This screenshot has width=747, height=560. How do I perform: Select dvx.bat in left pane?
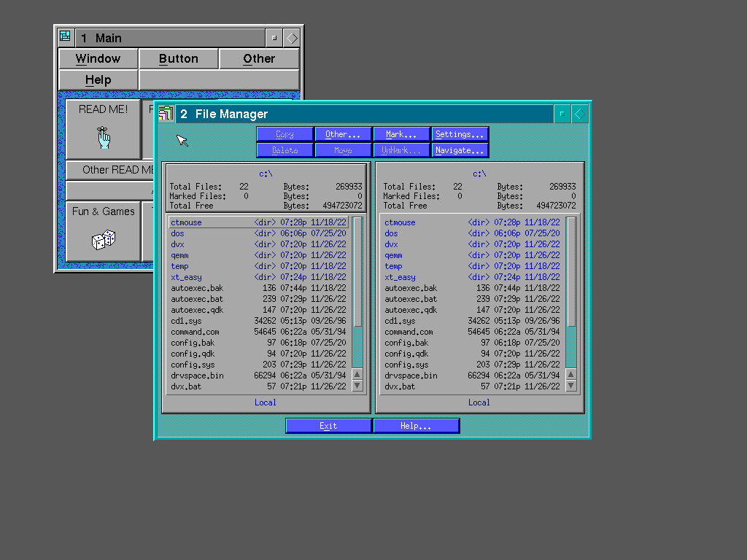259,386
